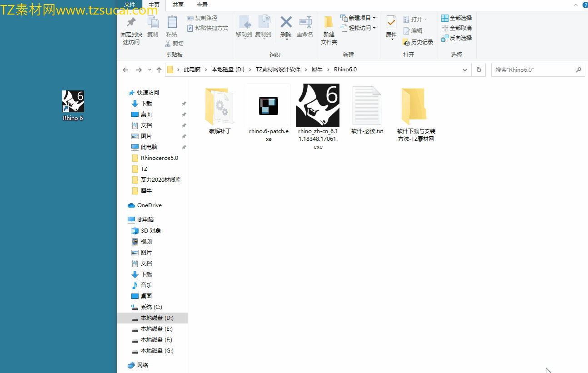Click the Back navigation arrow

coord(126,70)
